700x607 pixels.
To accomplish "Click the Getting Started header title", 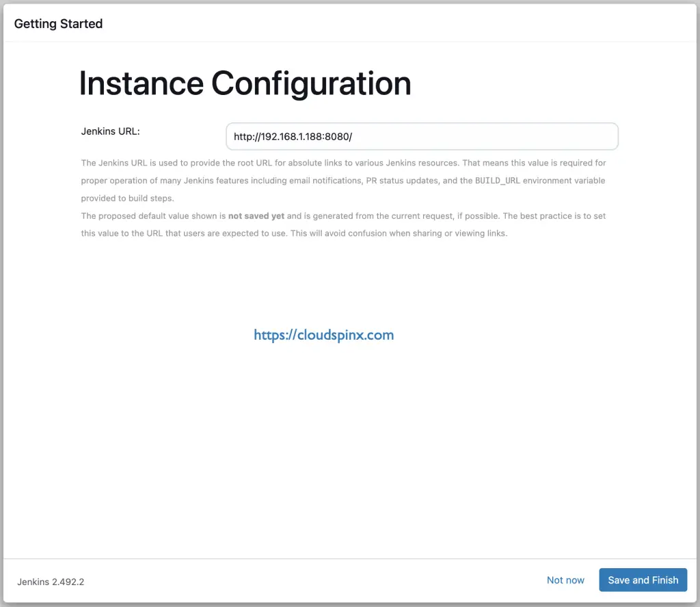I will [57, 23].
